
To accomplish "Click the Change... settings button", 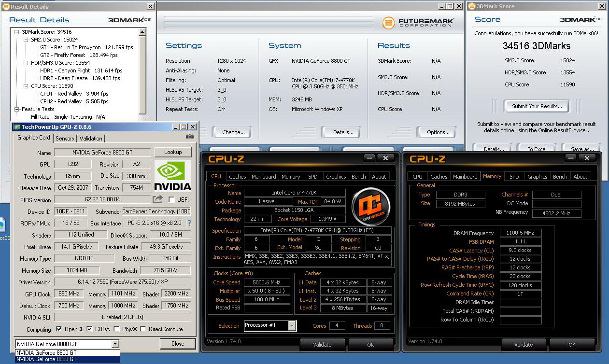I will 233,132.
